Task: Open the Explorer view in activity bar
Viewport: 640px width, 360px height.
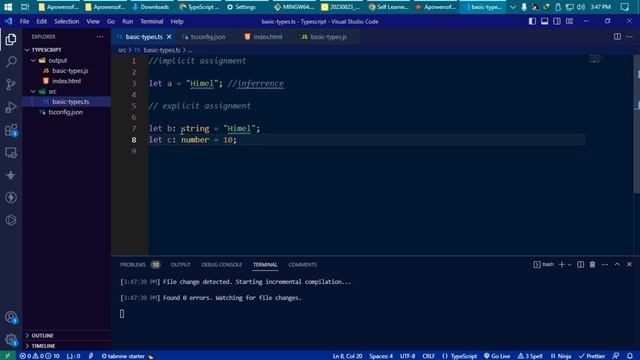Action: tap(11, 39)
